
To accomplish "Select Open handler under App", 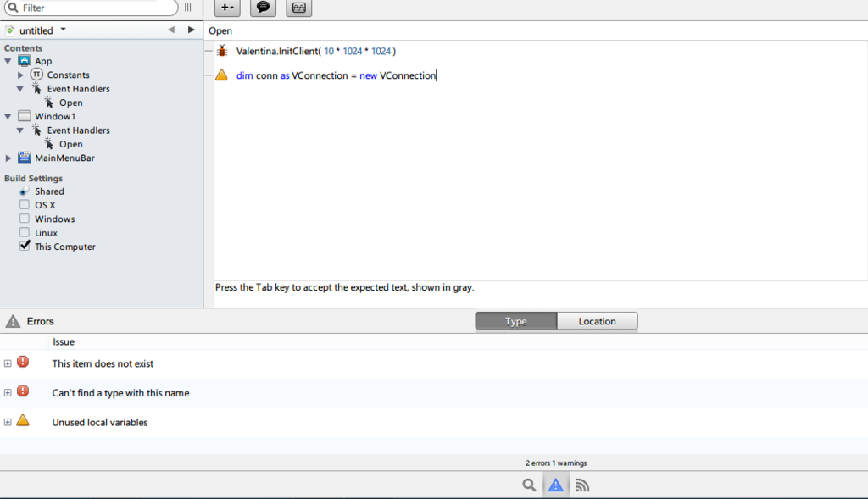I will tap(71, 103).
